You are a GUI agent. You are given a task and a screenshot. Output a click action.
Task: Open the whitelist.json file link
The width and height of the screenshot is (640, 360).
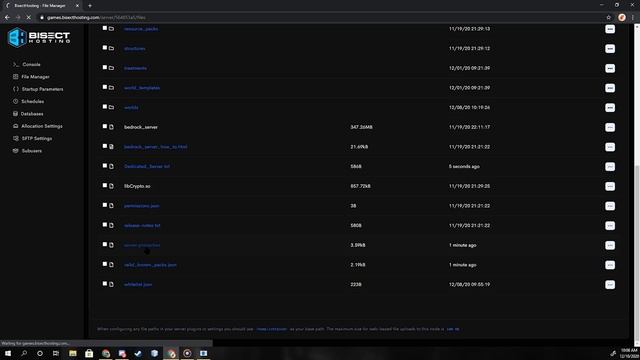tap(138, 284)
